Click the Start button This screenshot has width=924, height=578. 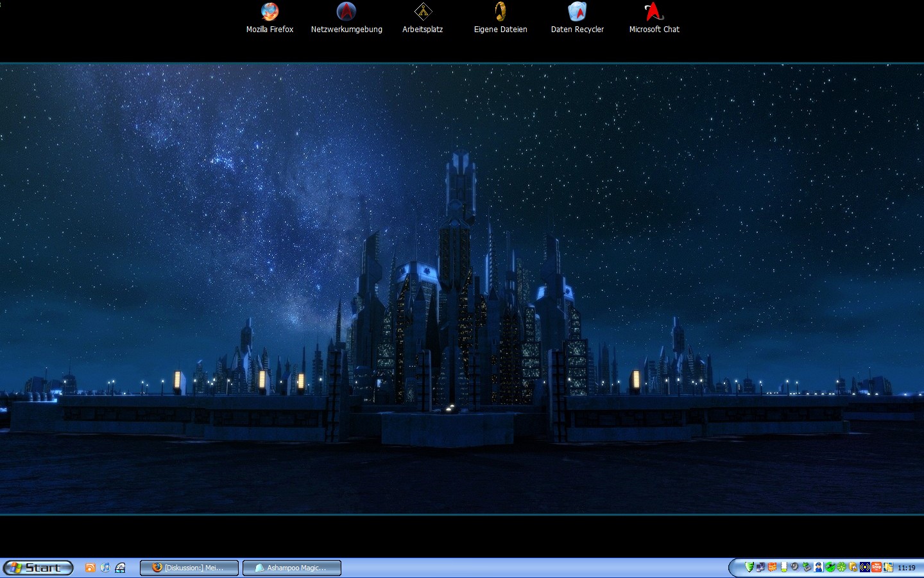click(38, 568)
